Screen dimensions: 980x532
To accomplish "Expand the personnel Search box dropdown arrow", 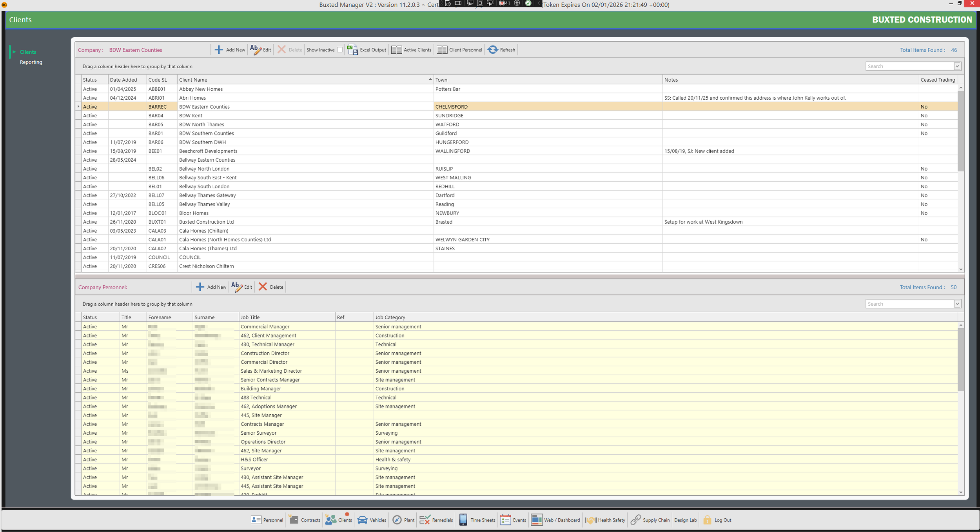I will pos(957,304).
